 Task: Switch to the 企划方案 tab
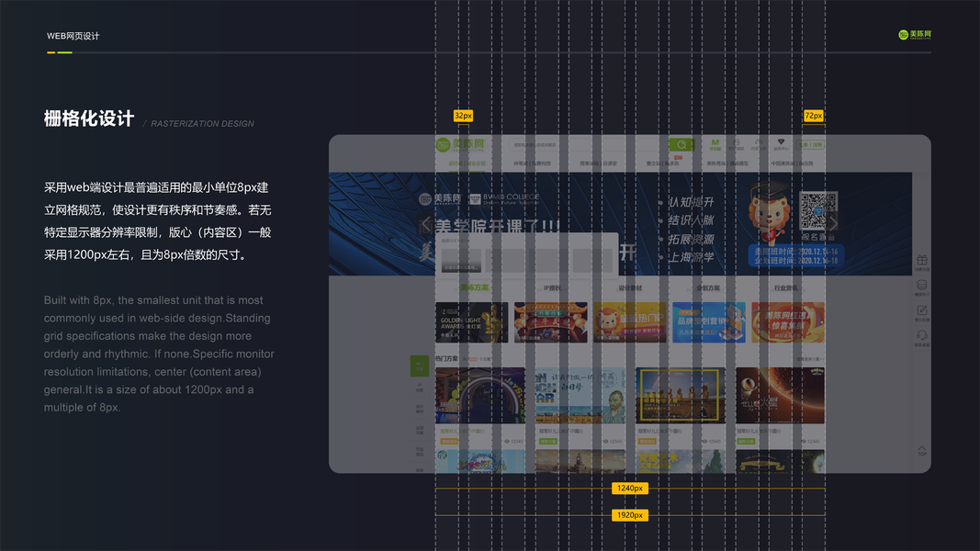point(708,288)
